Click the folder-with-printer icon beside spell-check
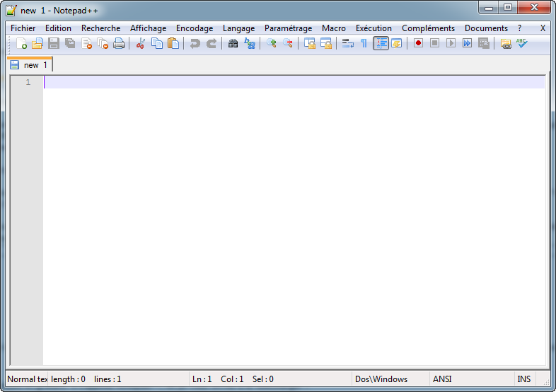Screen dimensions: 556x392 coord(506,43)
